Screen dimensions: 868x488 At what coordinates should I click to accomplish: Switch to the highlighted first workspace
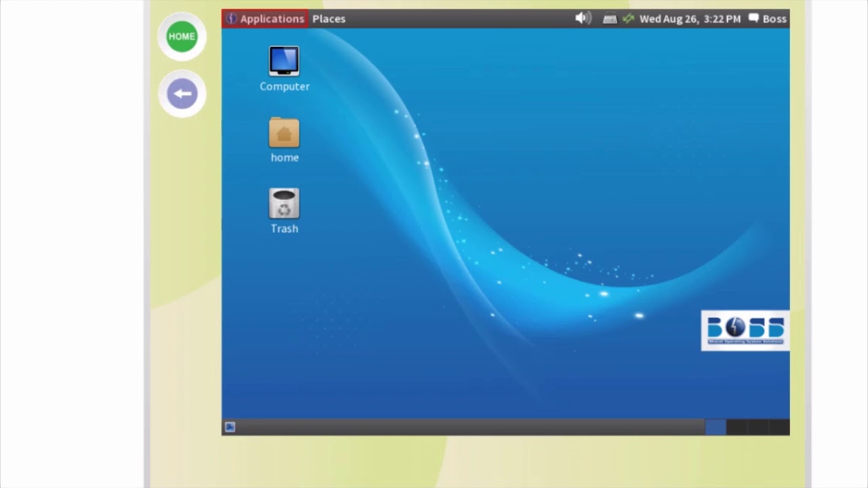(x=715, y=427)
